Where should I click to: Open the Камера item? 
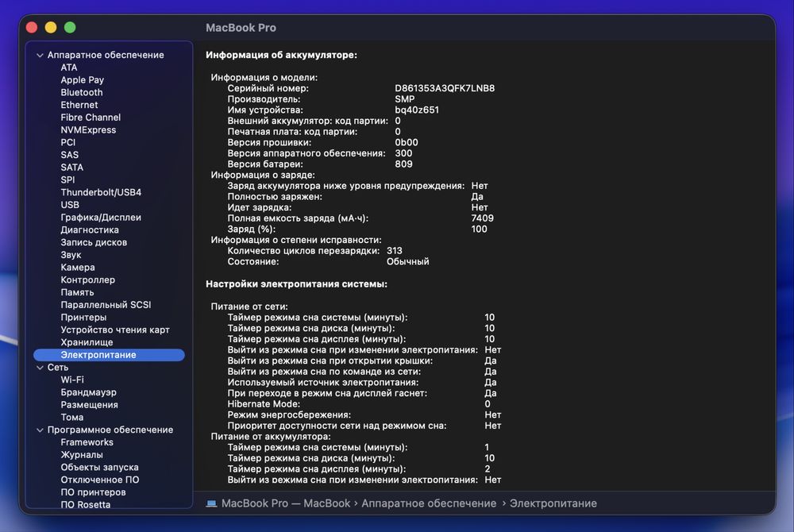(78, 268)
